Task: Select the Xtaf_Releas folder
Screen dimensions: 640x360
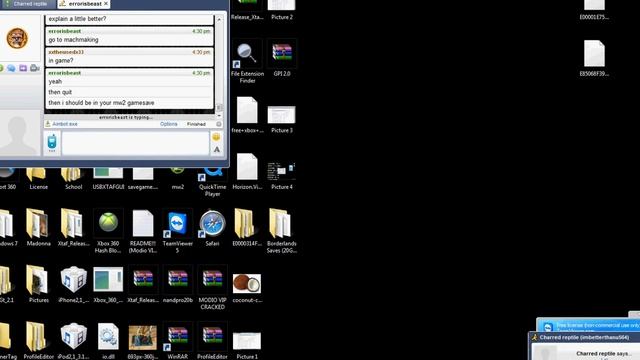Action: [73, 228]
